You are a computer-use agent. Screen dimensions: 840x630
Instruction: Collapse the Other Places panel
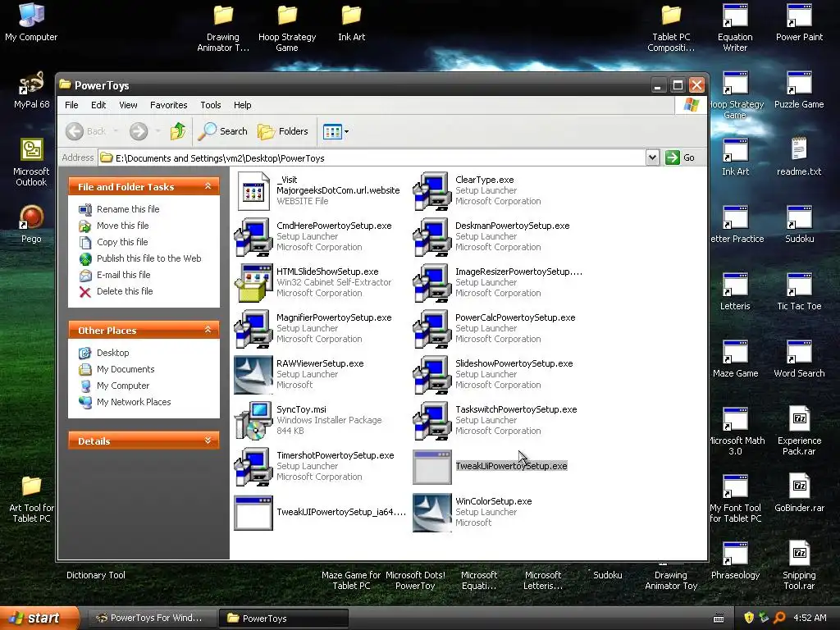point(208,330)
